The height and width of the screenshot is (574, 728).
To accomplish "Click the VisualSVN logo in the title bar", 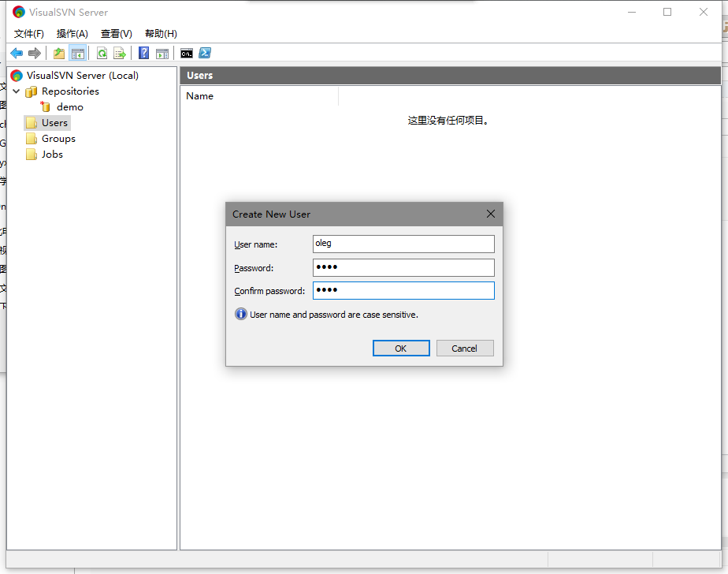I will pos(19,12).
